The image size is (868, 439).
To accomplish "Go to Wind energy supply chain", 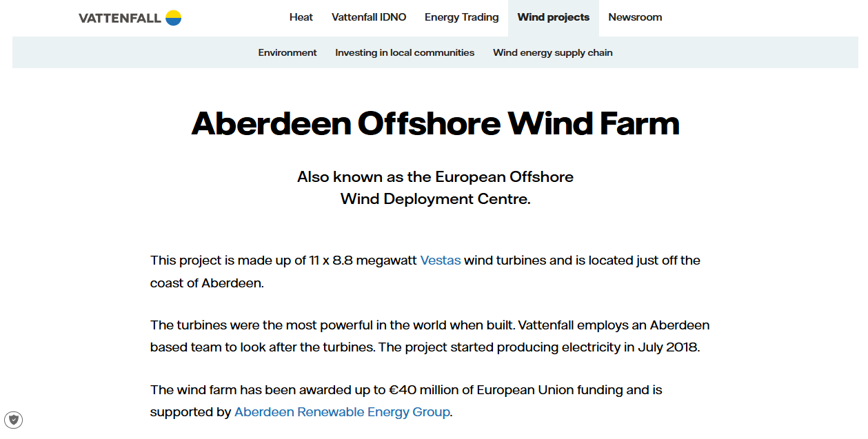I will pyautogui.click(x=552, y=52).
